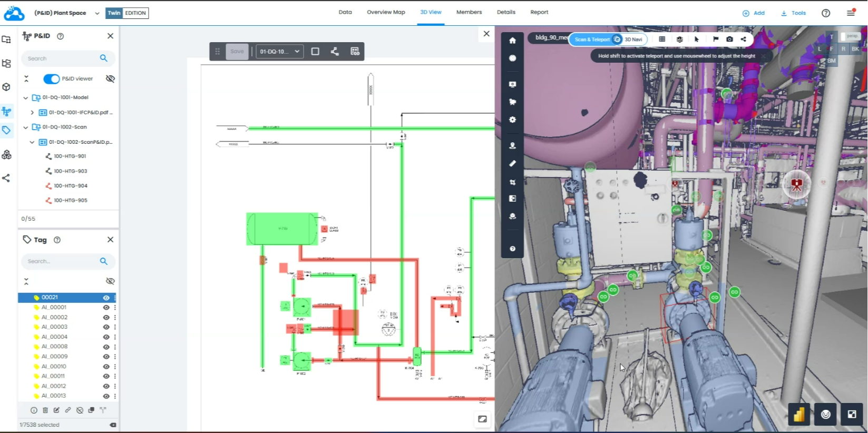
Task: Collapse the 01-DQ-1002-ScanP&ID.pdf node
Action: [x=32, y=142]
